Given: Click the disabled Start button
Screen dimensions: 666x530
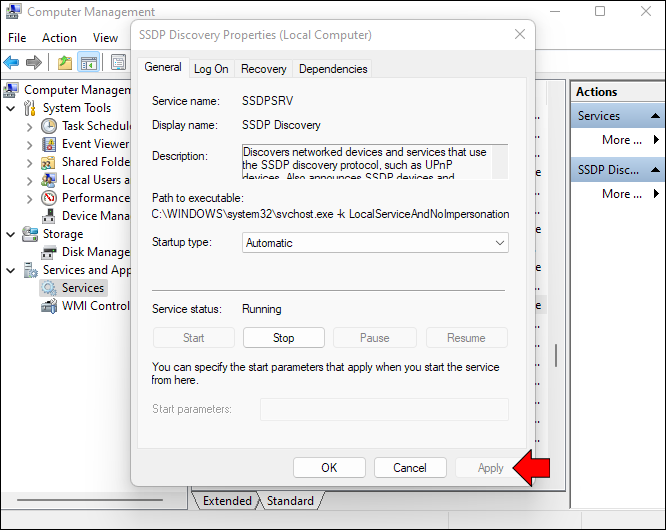Looking at the screenshot, I should pos(194,338).
